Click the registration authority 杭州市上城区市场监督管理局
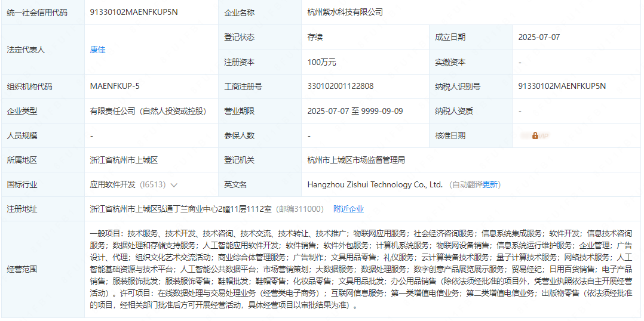644x321 pixels. pyautogui.click(x=356, y=160)
